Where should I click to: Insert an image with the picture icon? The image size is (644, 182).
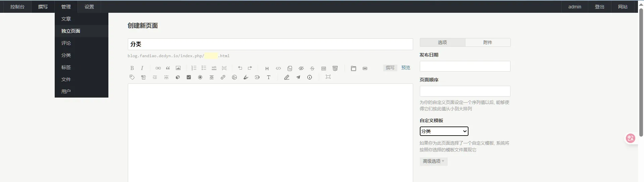[x=178, y=68]
